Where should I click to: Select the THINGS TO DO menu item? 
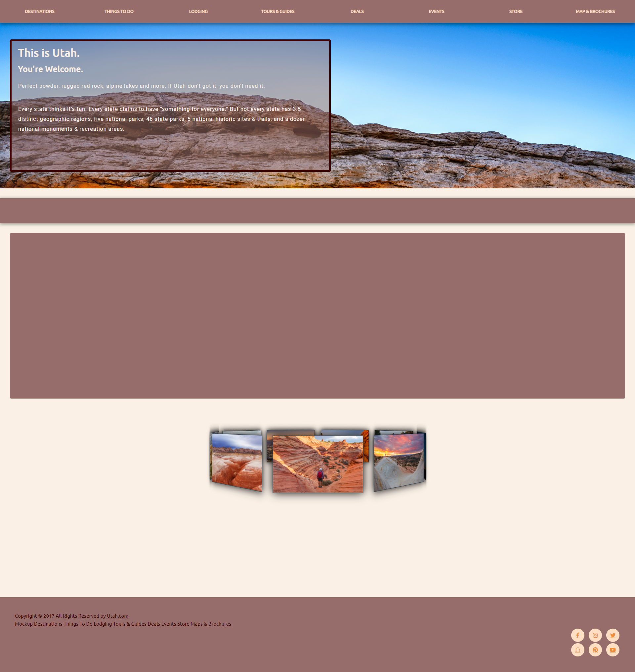[x=119, y=11]
